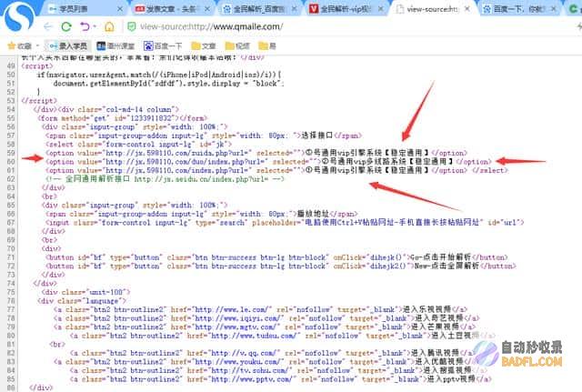582x392 pixels.
Task: Click the http://www.iqiyi.com/ link in source
Action: coord(239,318)
